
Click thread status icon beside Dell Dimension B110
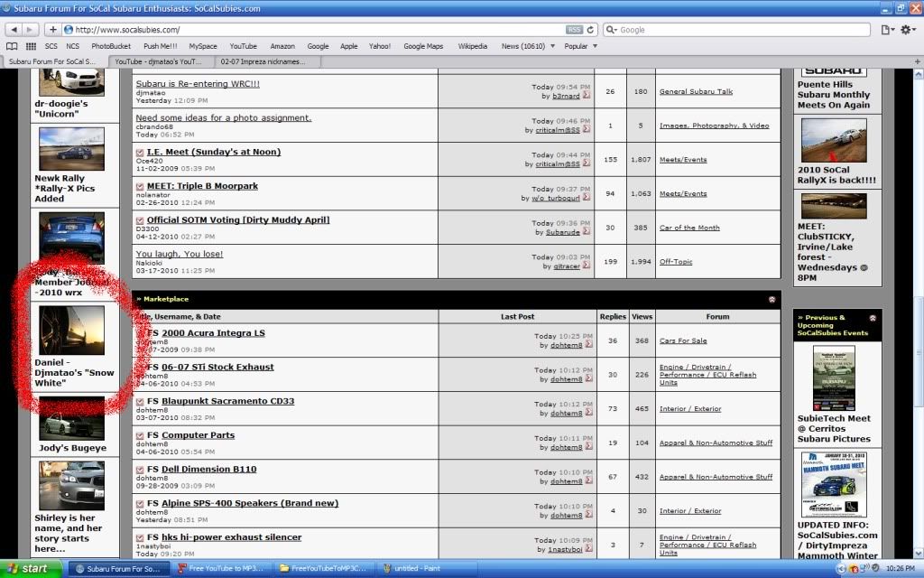140,470
